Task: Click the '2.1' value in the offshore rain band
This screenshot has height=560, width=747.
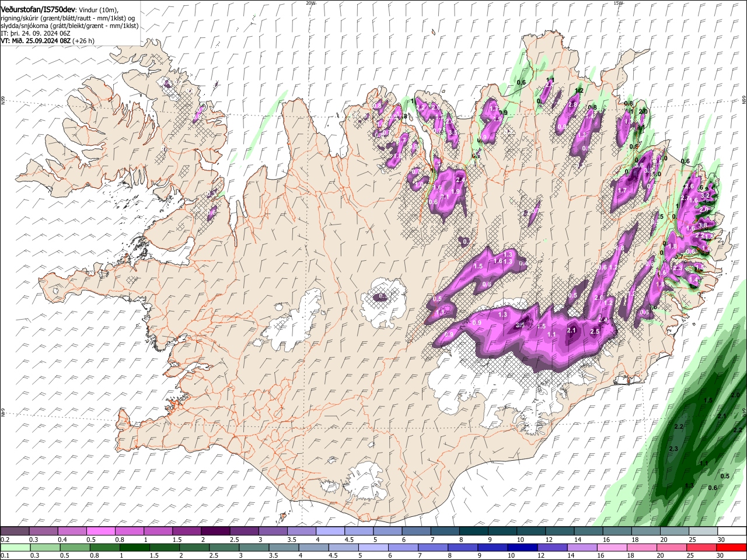Action: 722,416
